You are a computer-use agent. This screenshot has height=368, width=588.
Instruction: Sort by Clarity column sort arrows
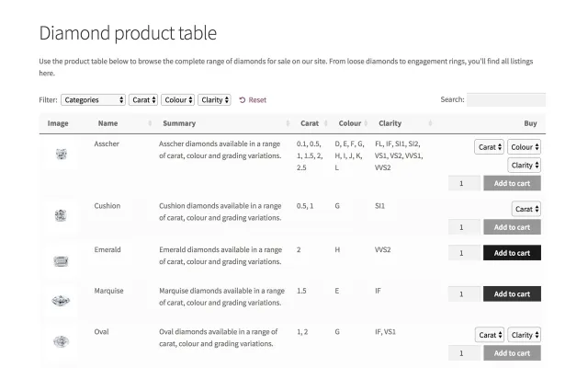(430, 123)
